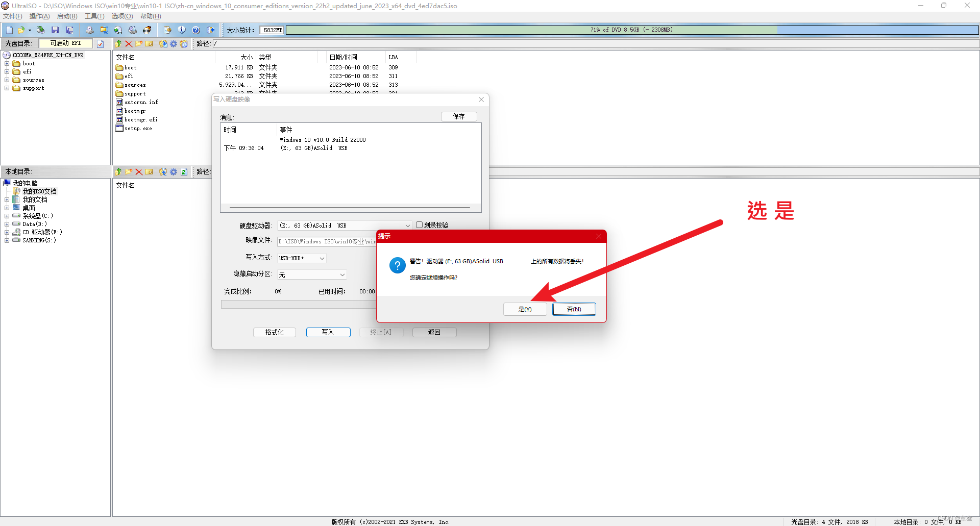Image resolution: width=980 pixels, height=526 pixels.
Task: Select the 我的ISO文档 tree item
Action: [39, 191]
